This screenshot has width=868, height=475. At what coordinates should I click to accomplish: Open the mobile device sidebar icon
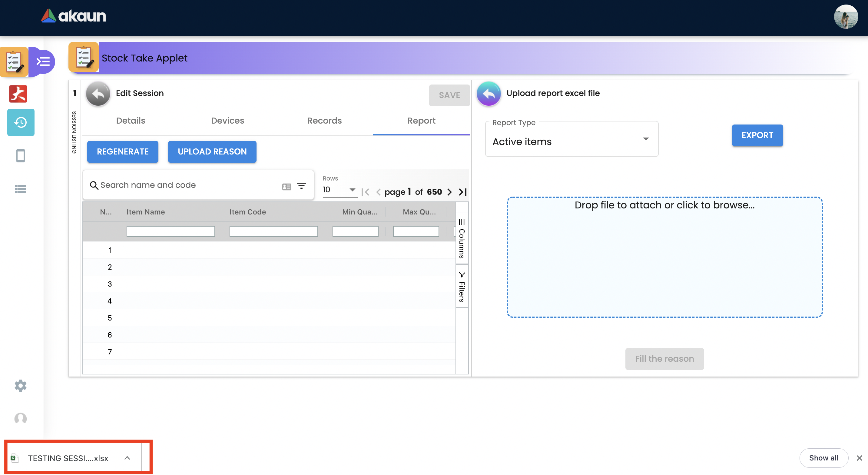tap(21, 155)
